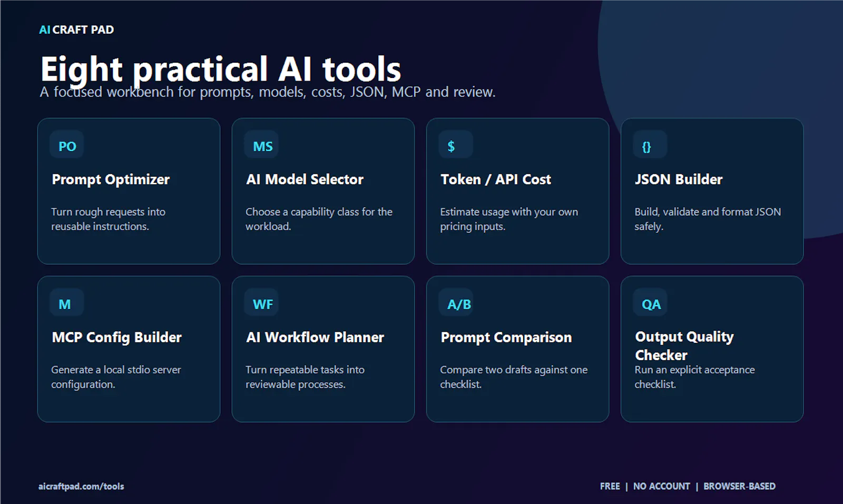Image resolution: width=843 pixels, height=504 pixels.
Task: Click 'Build, validate and format JSON' text
Action: click(x=708, y=219)
